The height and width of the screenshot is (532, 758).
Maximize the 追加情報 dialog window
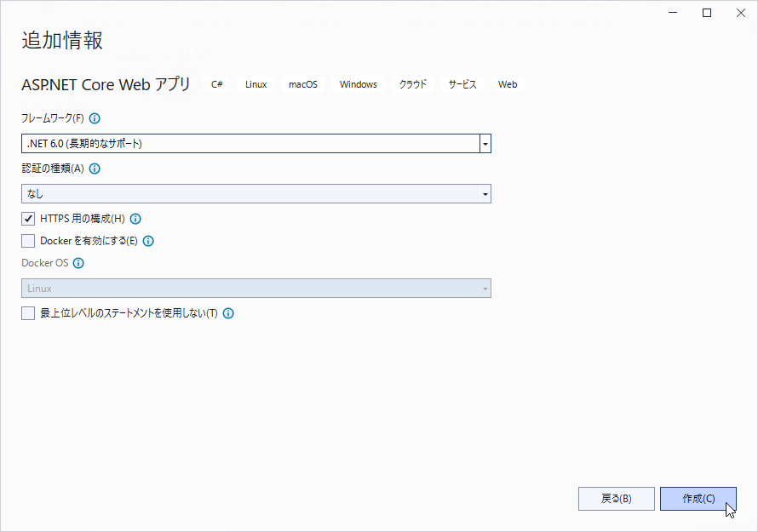click(707, 13)
